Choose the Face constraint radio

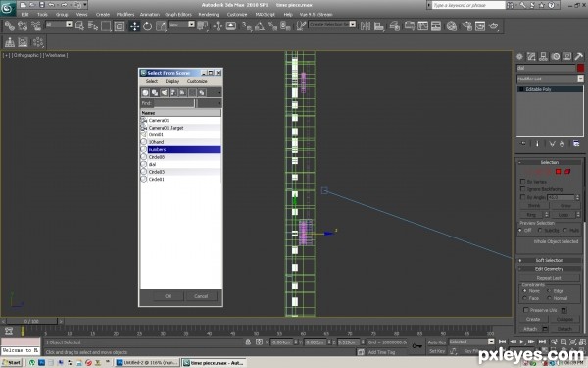pos(524,298)
